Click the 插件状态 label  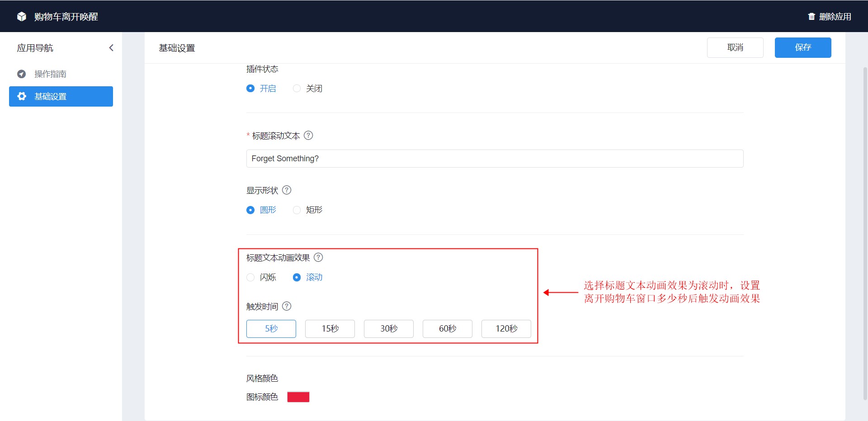point(262,69)
